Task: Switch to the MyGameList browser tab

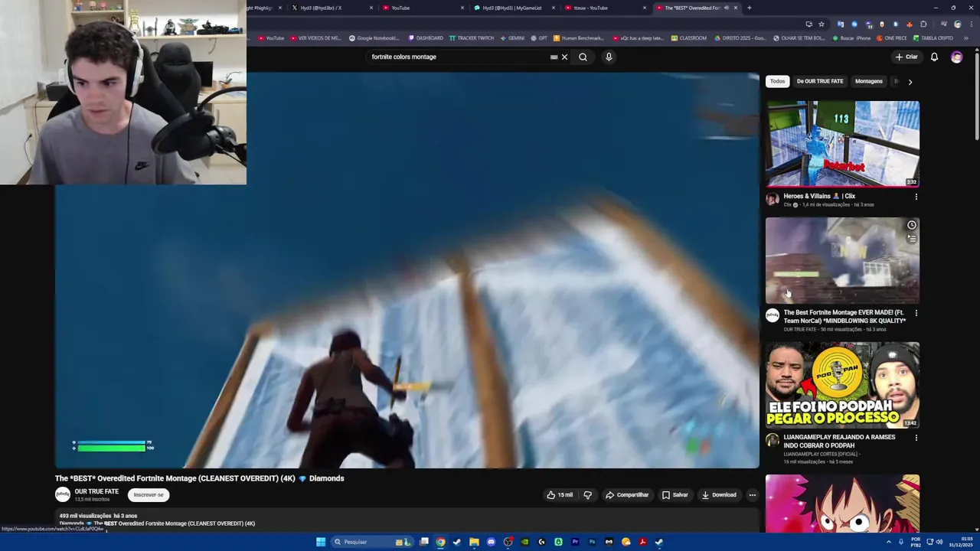Action: point(512,8)
